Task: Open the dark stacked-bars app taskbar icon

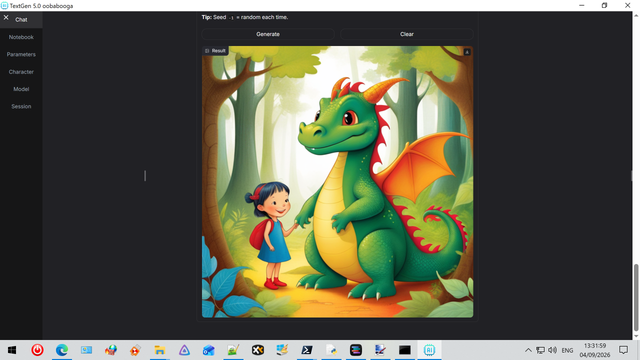Action: [356, 350]
